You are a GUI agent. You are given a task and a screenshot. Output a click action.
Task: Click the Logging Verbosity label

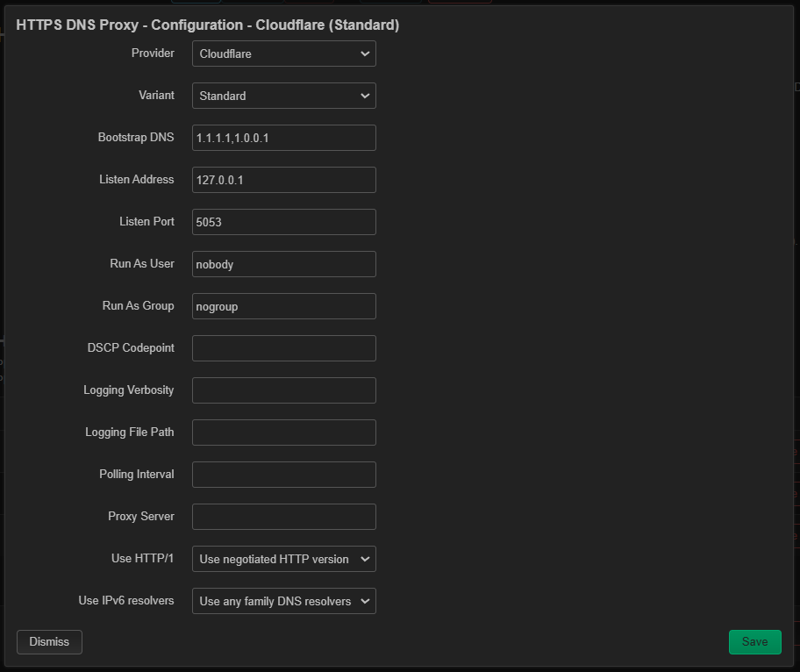pyautogui.click(x=129, y=390)
